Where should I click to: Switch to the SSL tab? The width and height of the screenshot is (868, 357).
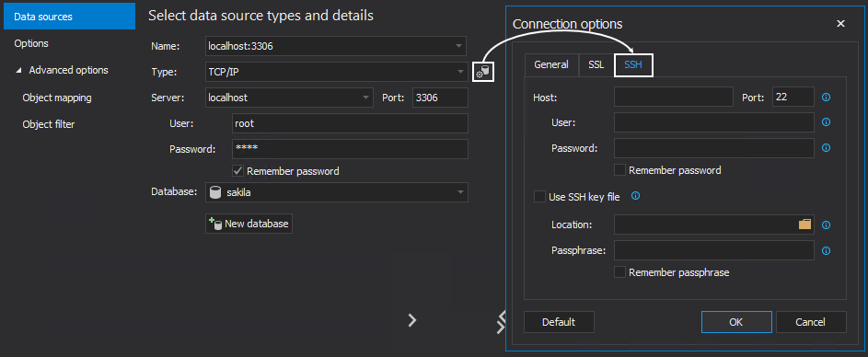596,64
